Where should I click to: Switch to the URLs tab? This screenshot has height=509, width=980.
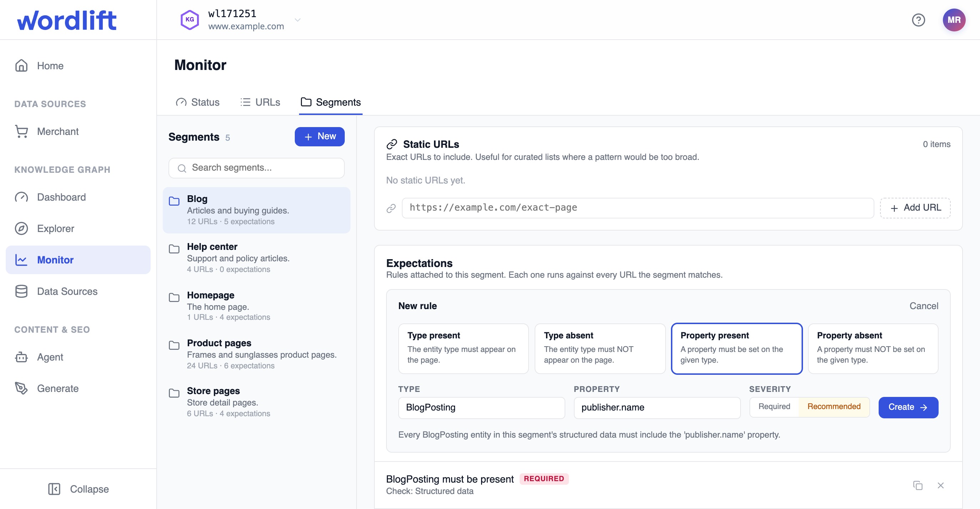tap(260, 102)
